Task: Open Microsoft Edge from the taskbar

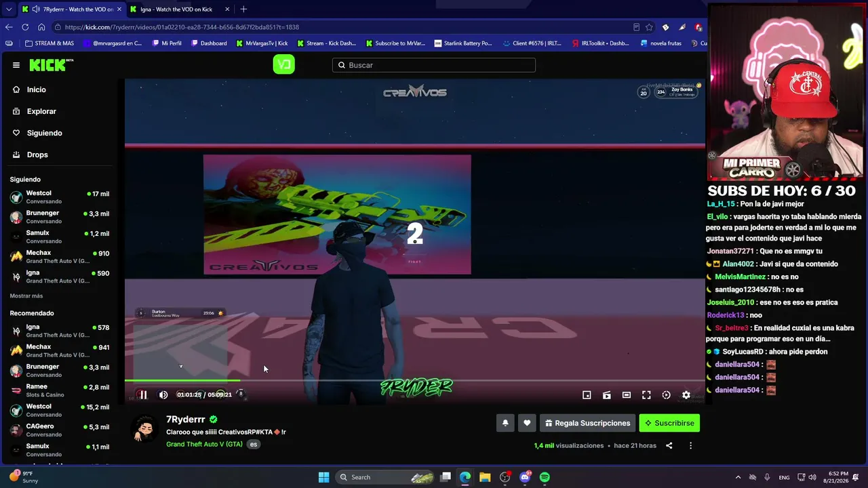Action: (x=465, y=477)
